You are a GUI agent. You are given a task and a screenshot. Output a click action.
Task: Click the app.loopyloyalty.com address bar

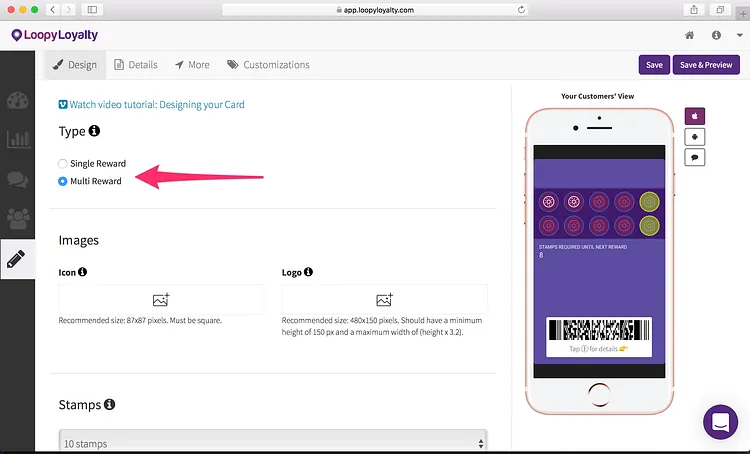[x=375, y=10]
